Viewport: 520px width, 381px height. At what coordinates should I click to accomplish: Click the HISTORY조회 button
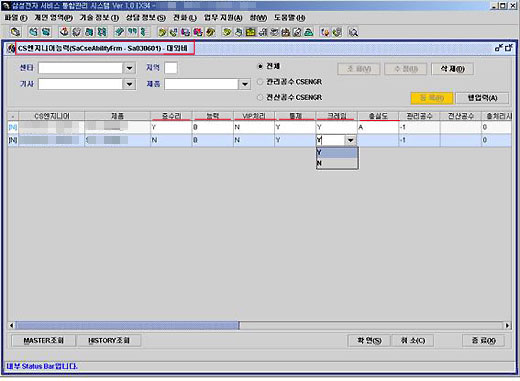(109, 341)
